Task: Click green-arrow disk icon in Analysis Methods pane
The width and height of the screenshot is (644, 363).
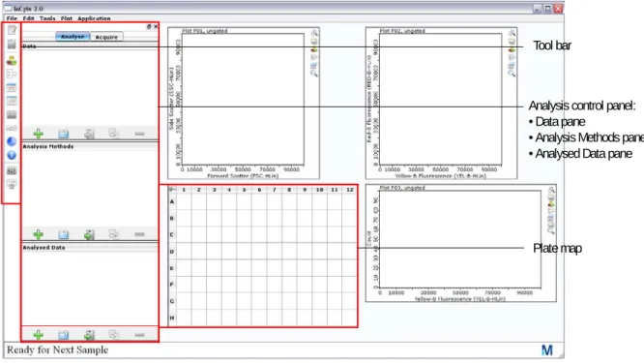Action: (x=89, y=234)
